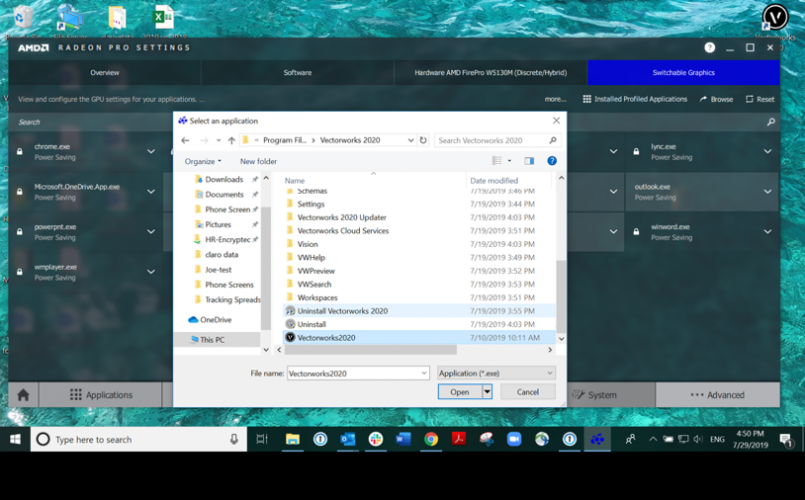
Task: Click the File name input field
Action: coord(356,373)
